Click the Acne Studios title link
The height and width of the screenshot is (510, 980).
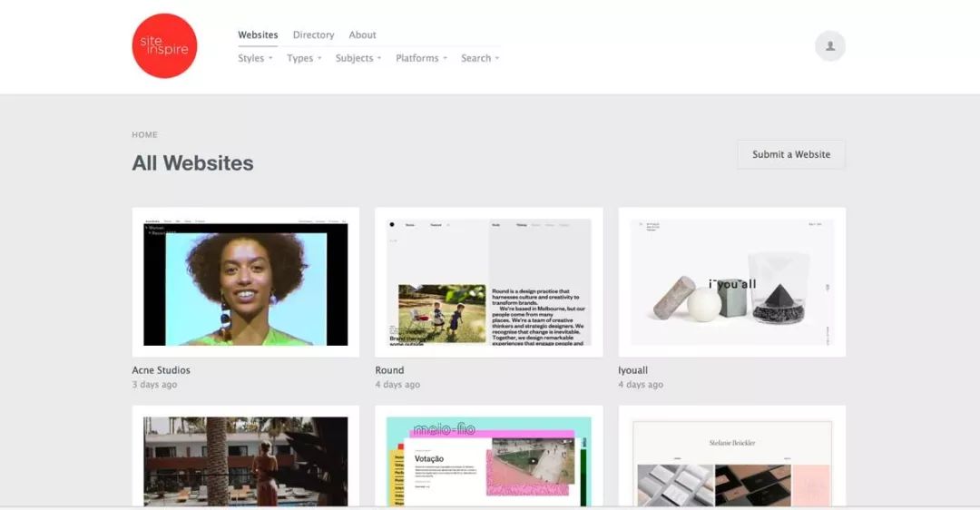point(161,370)
